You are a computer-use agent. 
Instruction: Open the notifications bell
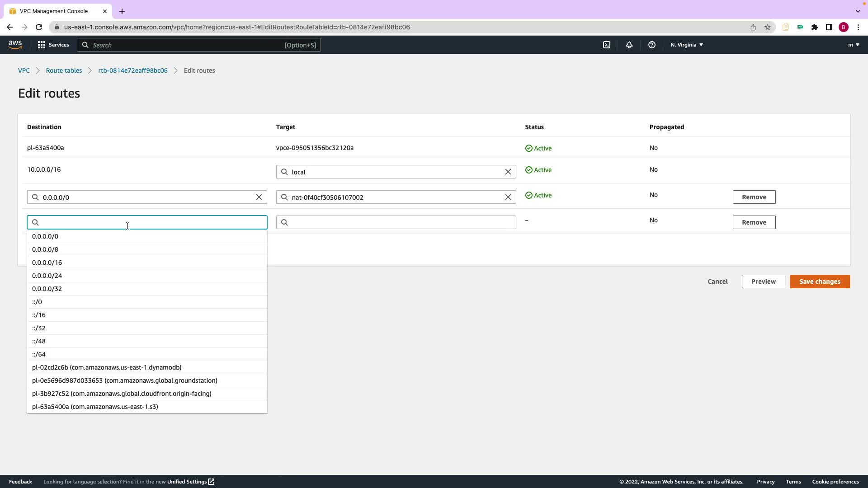tap(629, 45)
